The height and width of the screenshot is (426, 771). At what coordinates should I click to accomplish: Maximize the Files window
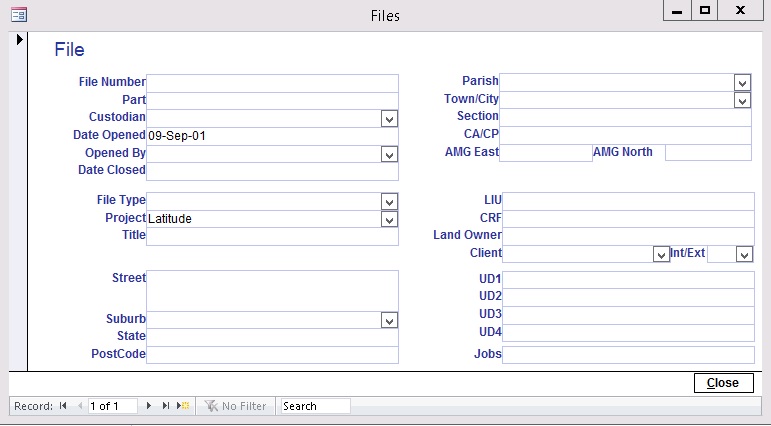pos(704,11)
